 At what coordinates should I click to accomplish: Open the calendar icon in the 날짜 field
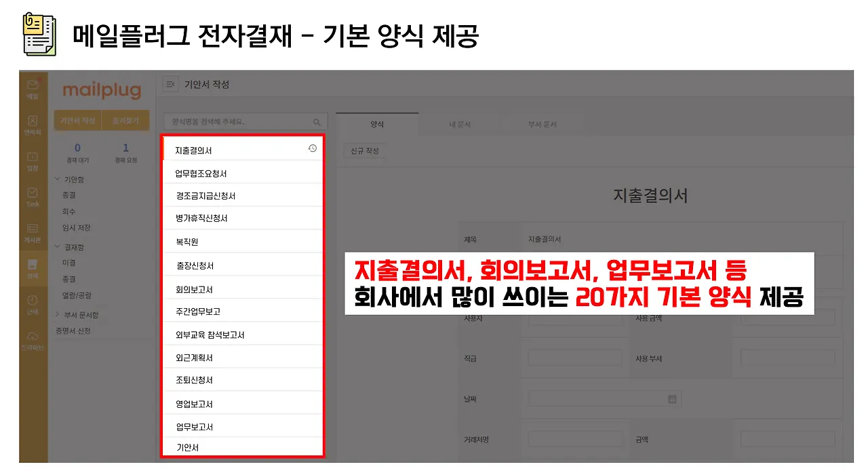pos(672,399)
